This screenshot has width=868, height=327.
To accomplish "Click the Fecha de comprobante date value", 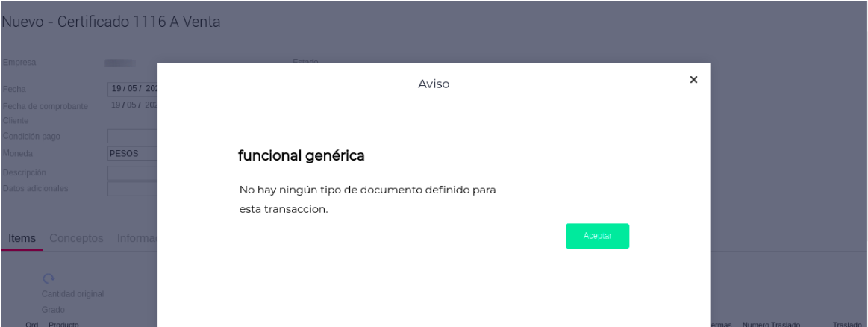I will tap(133, 105).
